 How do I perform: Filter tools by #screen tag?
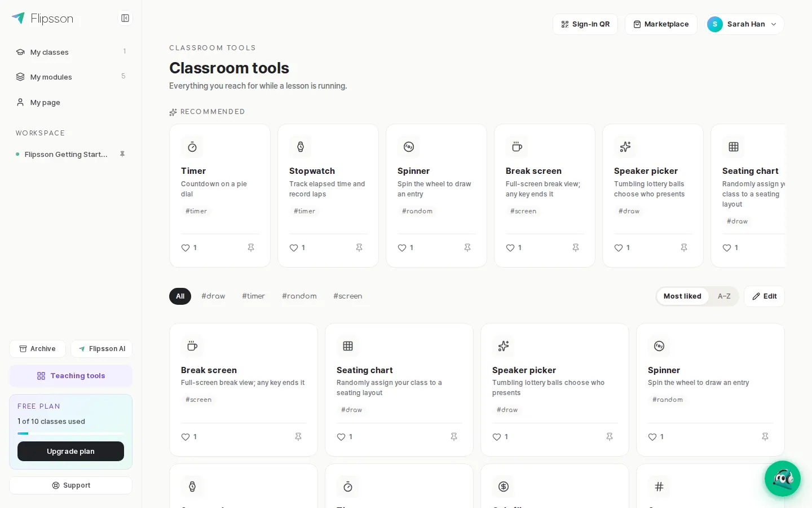coord(347,296)
